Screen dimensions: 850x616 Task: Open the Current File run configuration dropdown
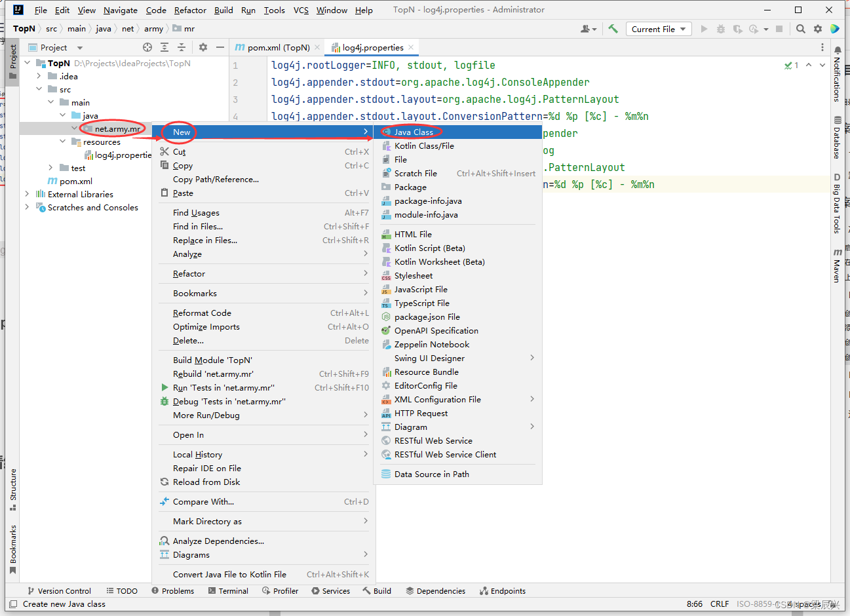tap(659, 29)
